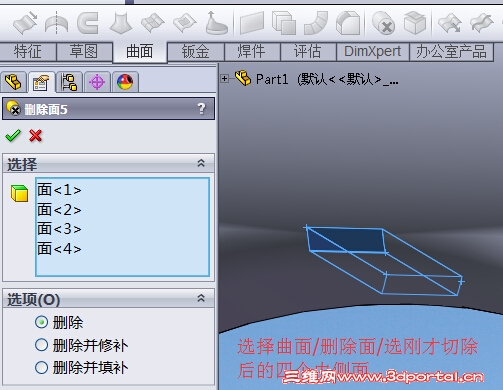Click the 删除面5 PropertyManager title bar
This screenshot has height=390, width=503.
pos(108,109)
